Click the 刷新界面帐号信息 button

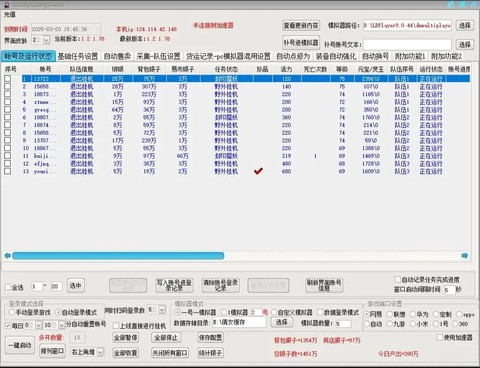[x=324, y=285]
